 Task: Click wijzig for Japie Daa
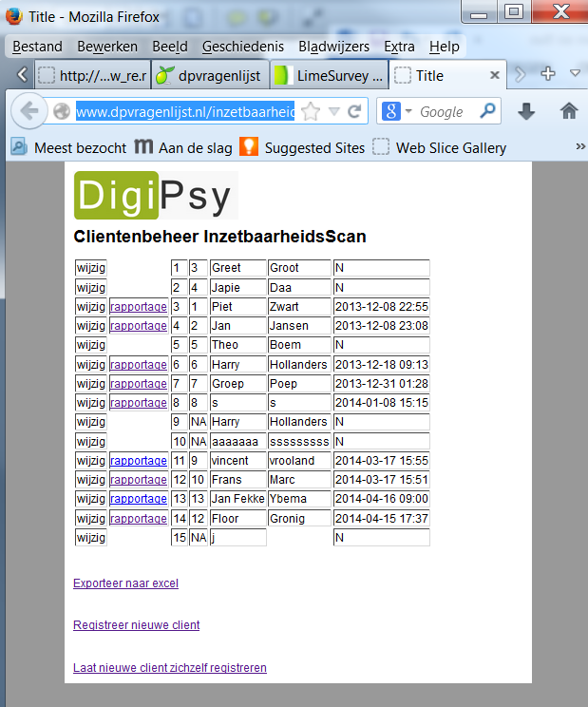(91, 287)
